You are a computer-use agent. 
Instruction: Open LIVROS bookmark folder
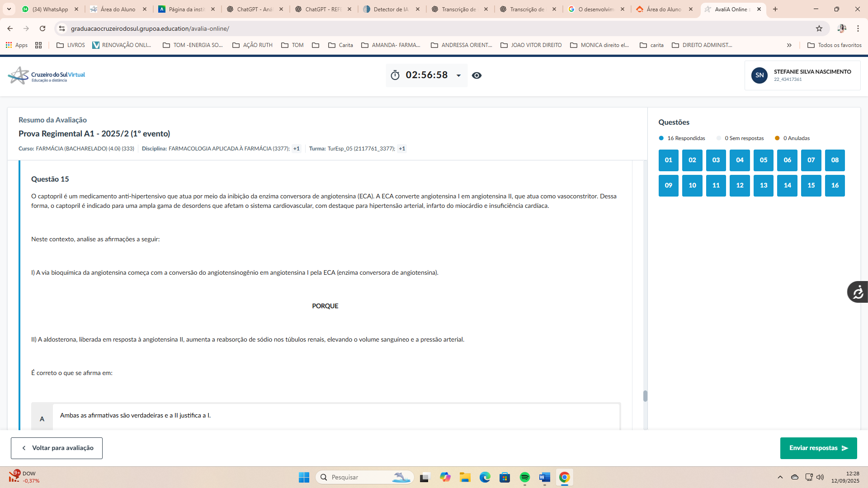click(x=71, y=45)
